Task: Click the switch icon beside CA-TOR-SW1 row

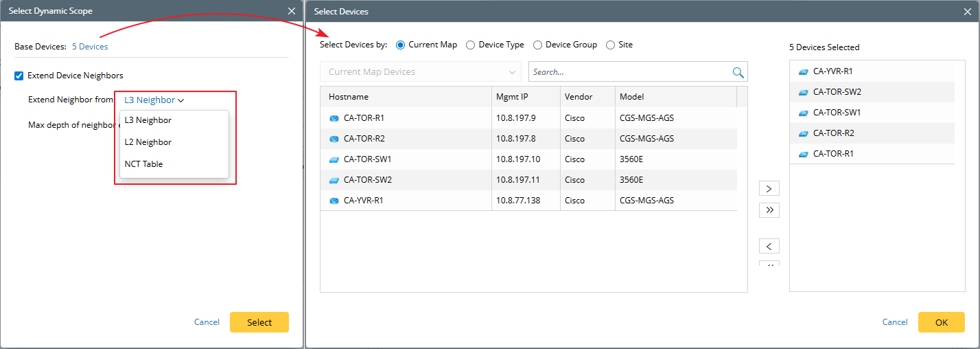Action: (334, 159)
